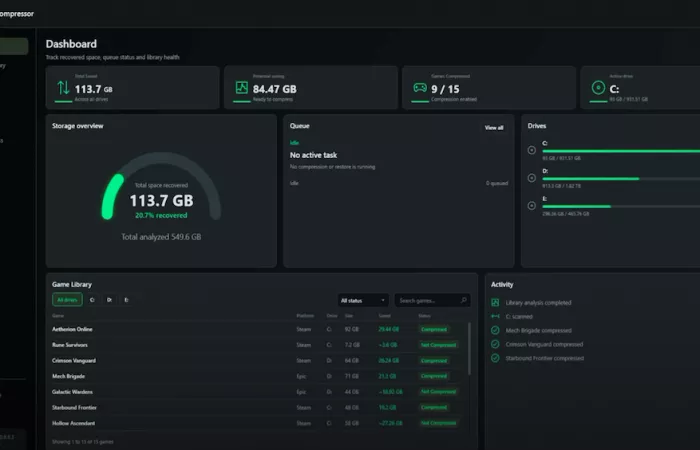Click the Compressed badge for Aetherion Online
Screen dimensions: 700x450
tap(434, 329)
